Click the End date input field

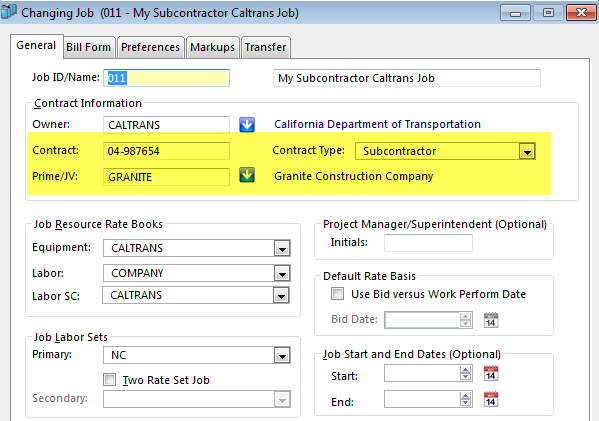tap(422, 399)
